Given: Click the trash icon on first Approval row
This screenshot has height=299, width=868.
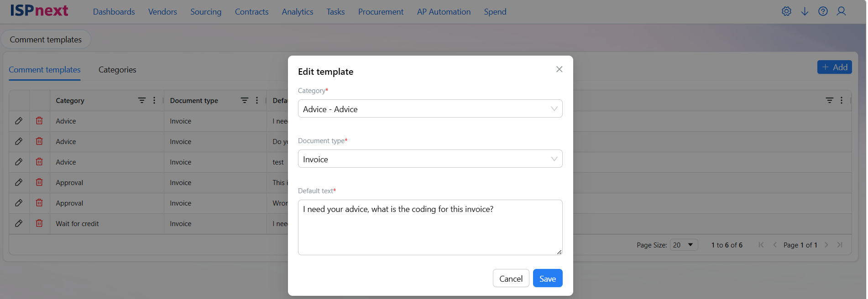Looking at the screenshot, I should click(39, 182).
